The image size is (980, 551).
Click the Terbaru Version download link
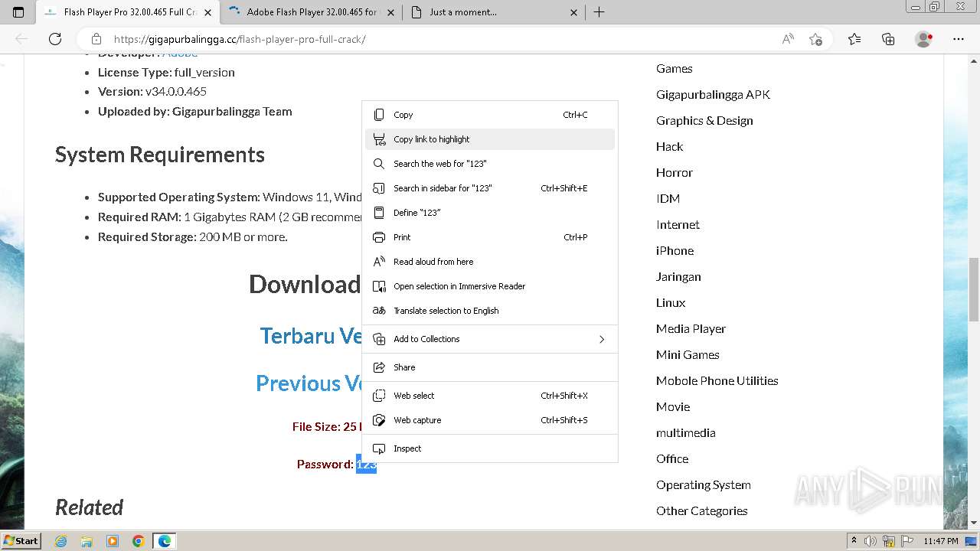click(x=311, y=336)
